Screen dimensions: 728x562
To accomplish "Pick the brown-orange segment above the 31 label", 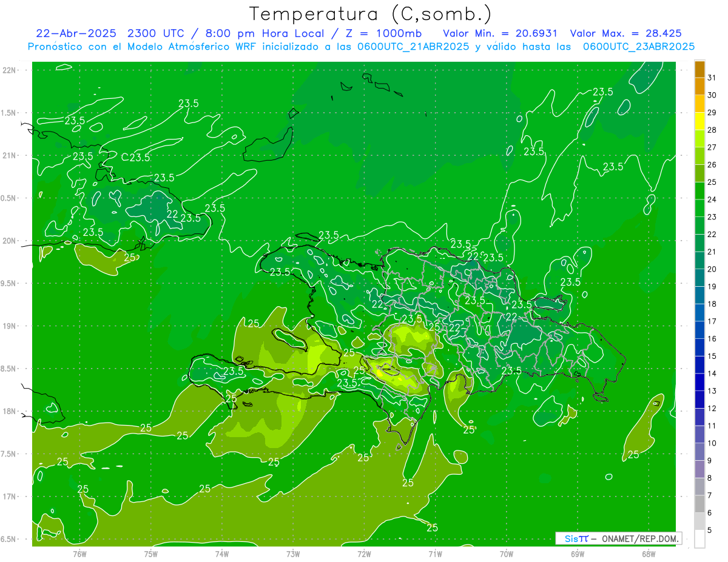I will coord(699,69).
